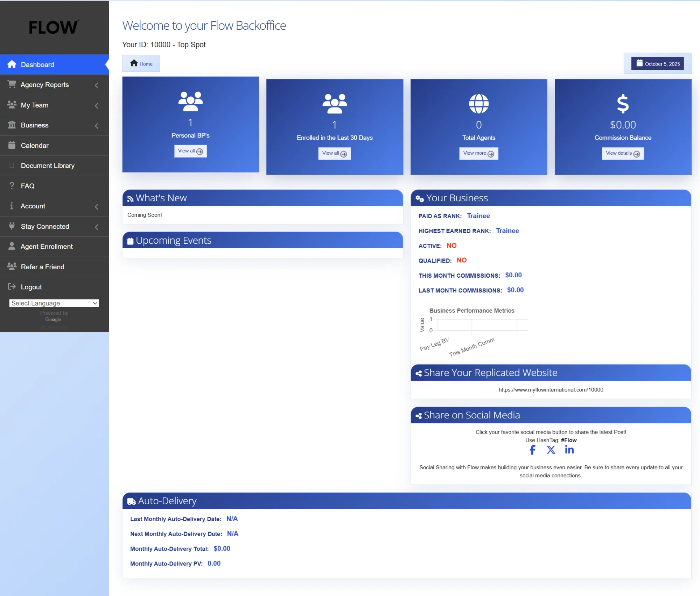
Task: Open the Select Language dropdown
Action: (x=54, y=303)
